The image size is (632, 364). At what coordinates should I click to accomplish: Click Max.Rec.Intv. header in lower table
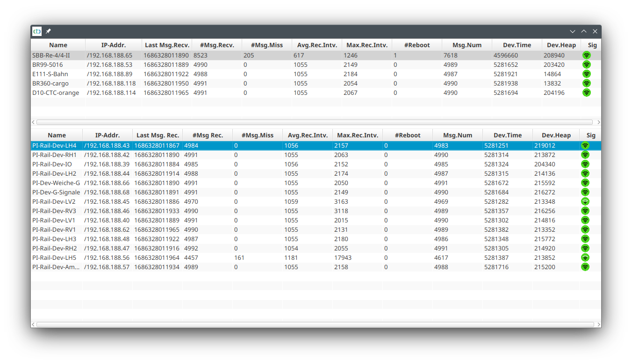point(357,135)
